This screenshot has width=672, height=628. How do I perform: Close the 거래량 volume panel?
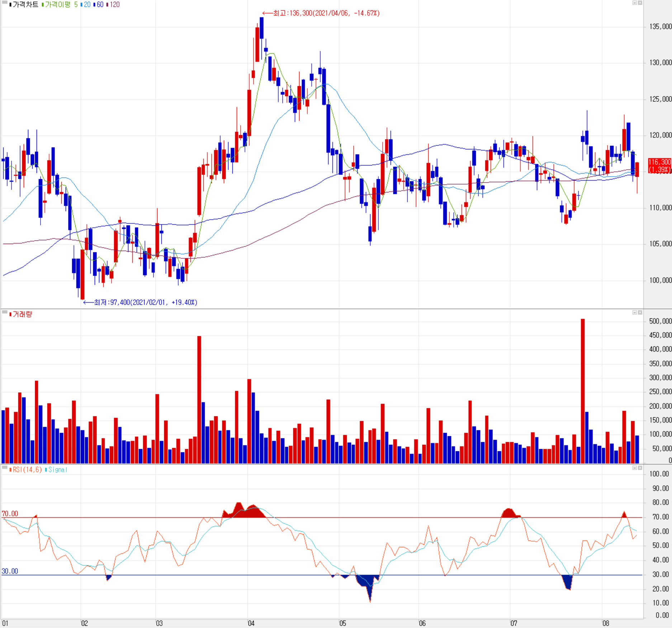pos(640,313)
